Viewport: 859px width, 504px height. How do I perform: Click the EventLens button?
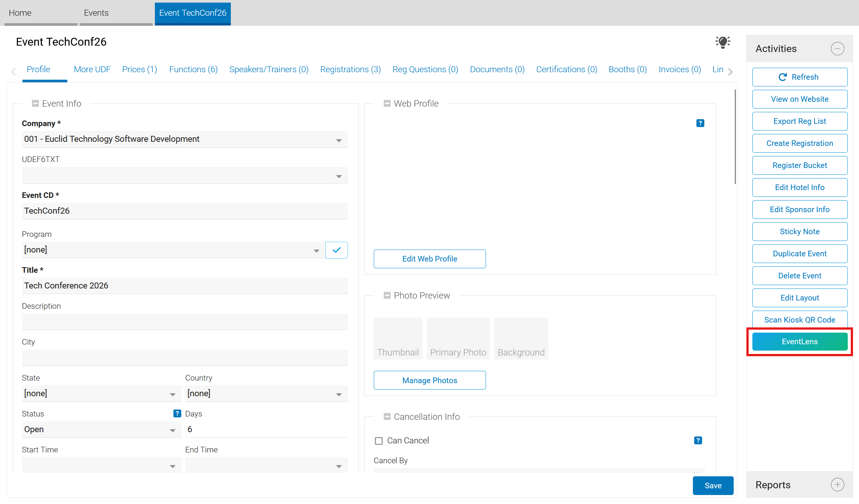800,342
